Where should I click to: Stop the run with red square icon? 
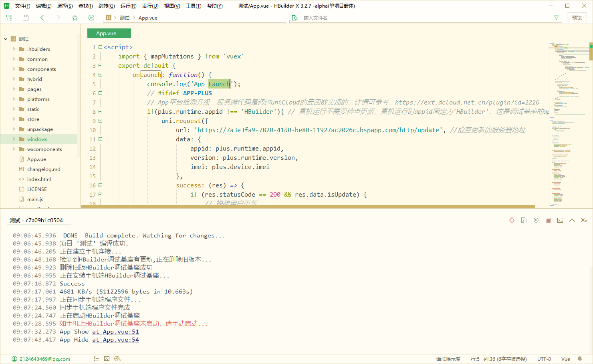[x=548, y=220]
